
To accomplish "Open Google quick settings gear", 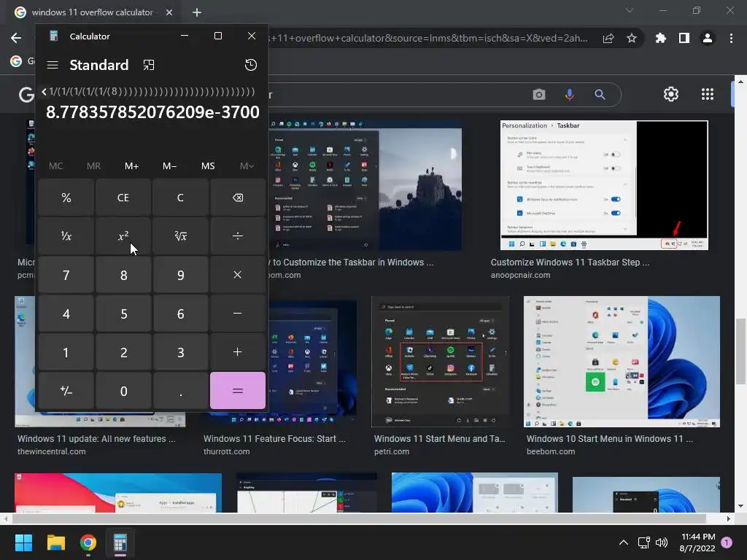I will [671, 94].
